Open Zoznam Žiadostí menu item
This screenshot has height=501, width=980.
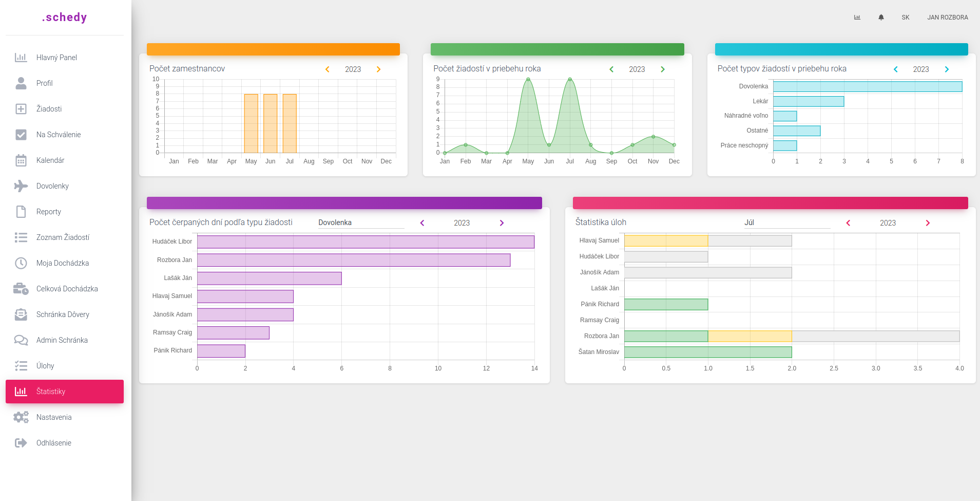pos(65,237)
